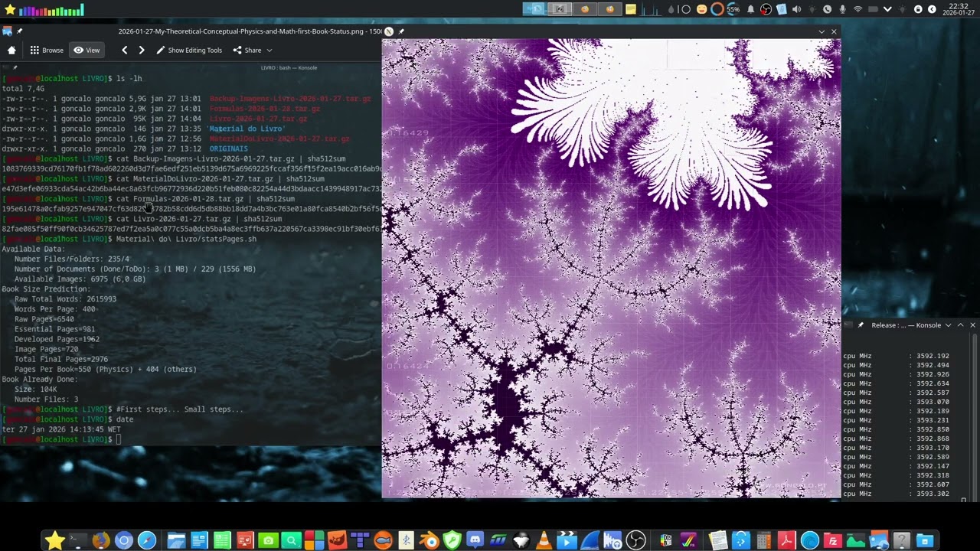Launch FileZilla from the dock
The width and height of the screenshot is (980, 551).
tap(832, 541)
